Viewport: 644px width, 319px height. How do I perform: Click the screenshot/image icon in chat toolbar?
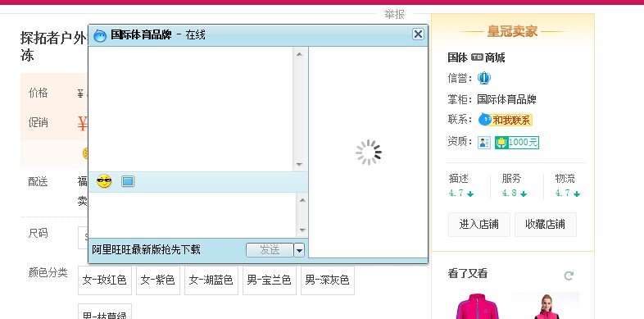coord(128,181)
